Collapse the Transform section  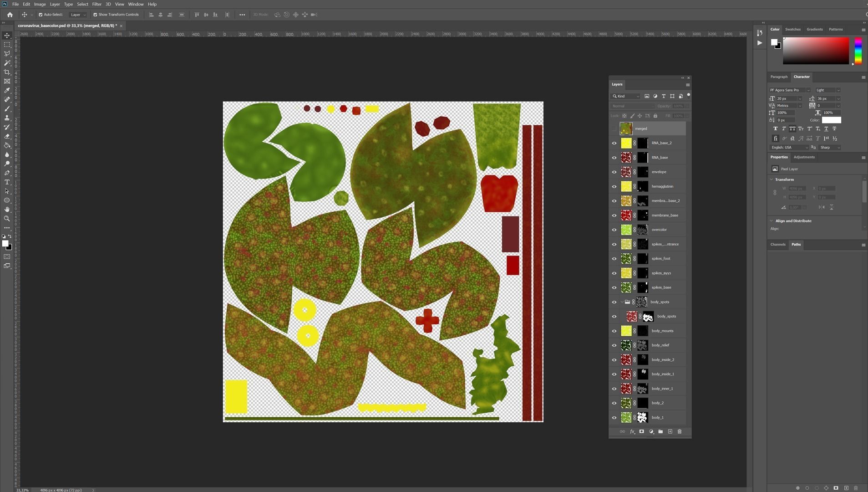tap(772, 179)
